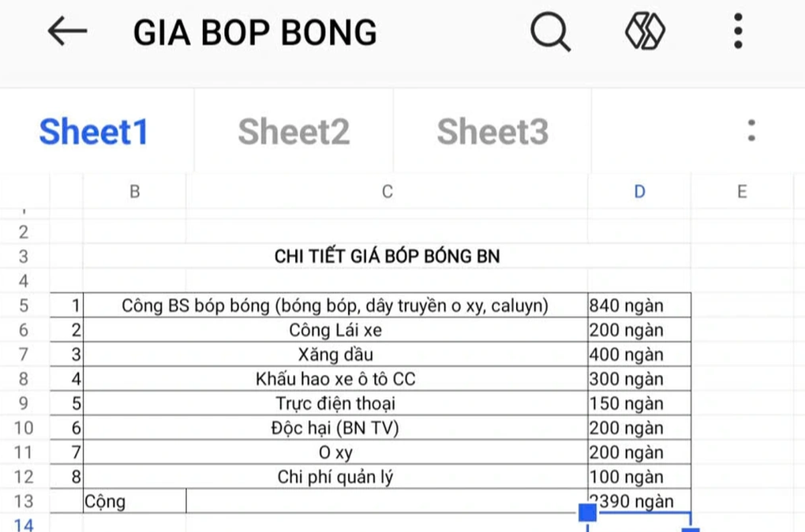Viewport: 805px width, 532px height.
Task: Open the Sheet3 tab
Action: [492, 132]
